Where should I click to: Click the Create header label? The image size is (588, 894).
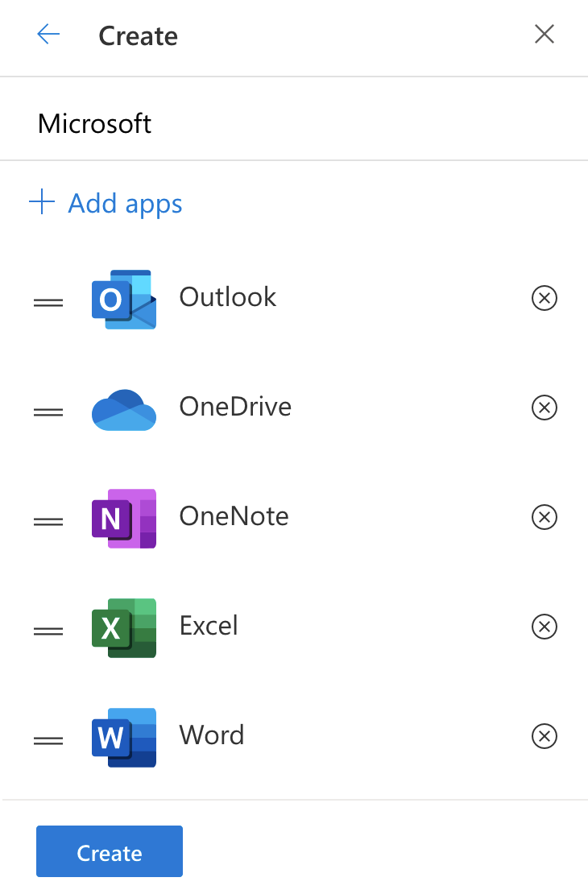(138, 35)
